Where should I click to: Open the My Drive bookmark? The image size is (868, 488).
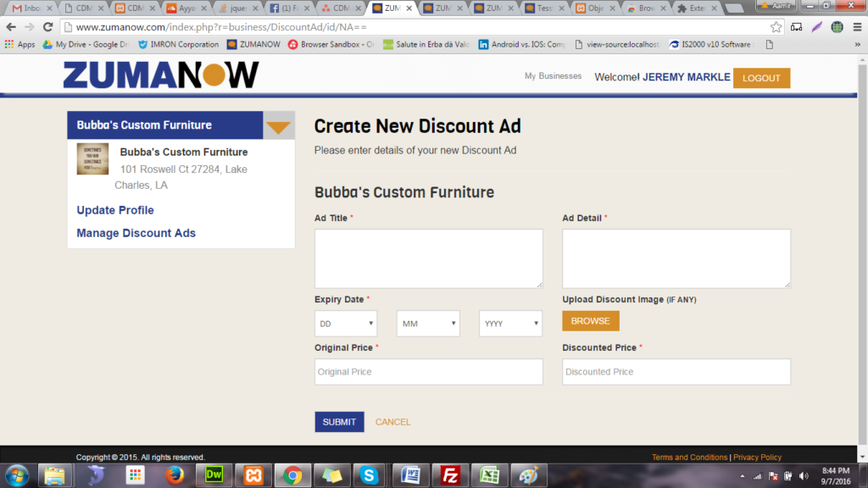click(86, 44)
